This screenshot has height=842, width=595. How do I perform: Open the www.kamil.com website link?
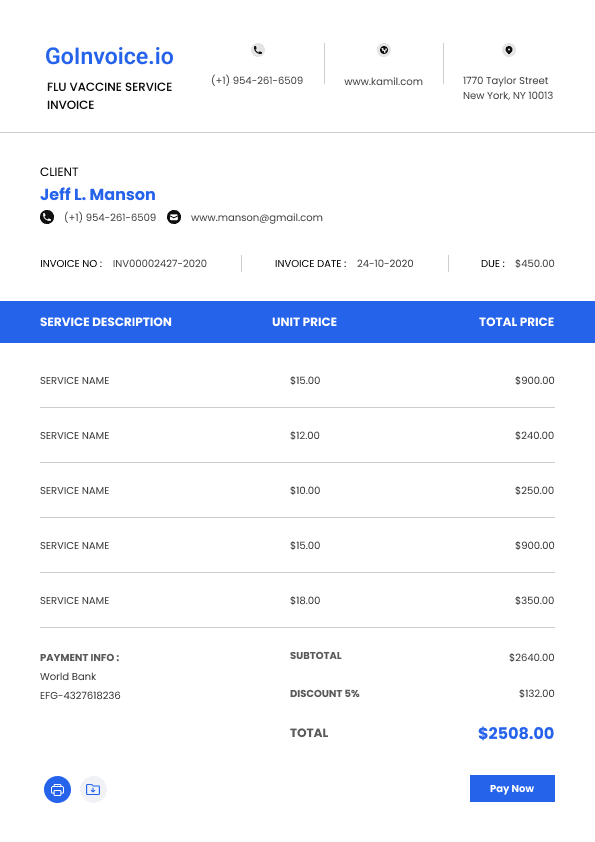(x=383, y=81)
